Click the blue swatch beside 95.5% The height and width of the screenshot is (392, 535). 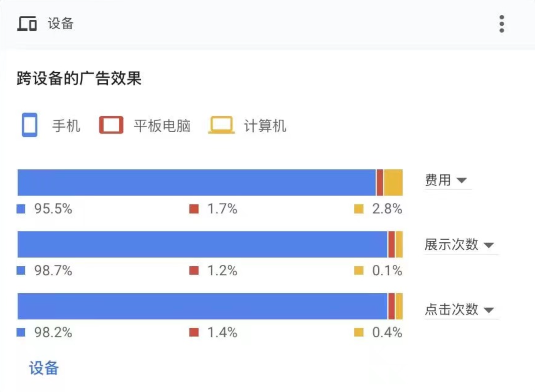coord(21,209)
